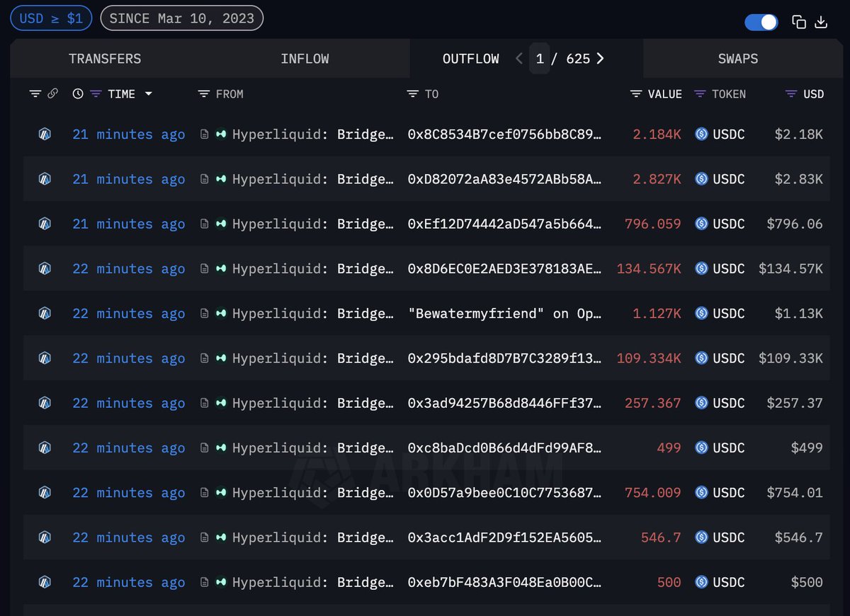Click the clock icon next to TIME column
The height and width of the screenshot is (616, 850).
tap(78, 93)
